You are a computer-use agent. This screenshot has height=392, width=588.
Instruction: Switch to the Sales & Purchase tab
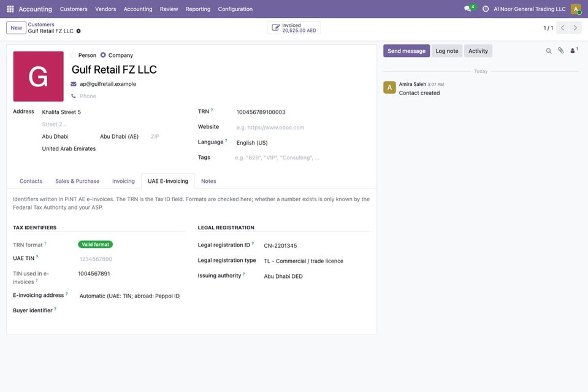click(77, 181)
